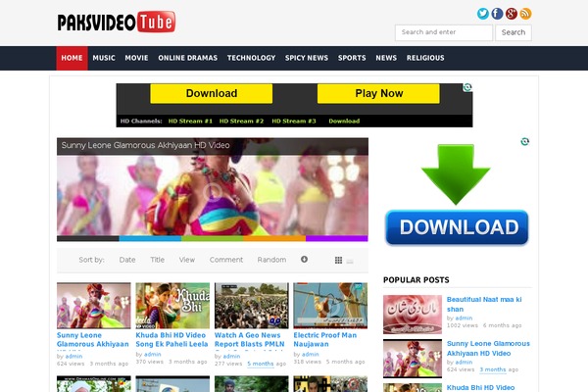Click the ad choices icon on banner ad
This screenshot has width=588, height=392.
pyautogui.click(x=467, y=87)
